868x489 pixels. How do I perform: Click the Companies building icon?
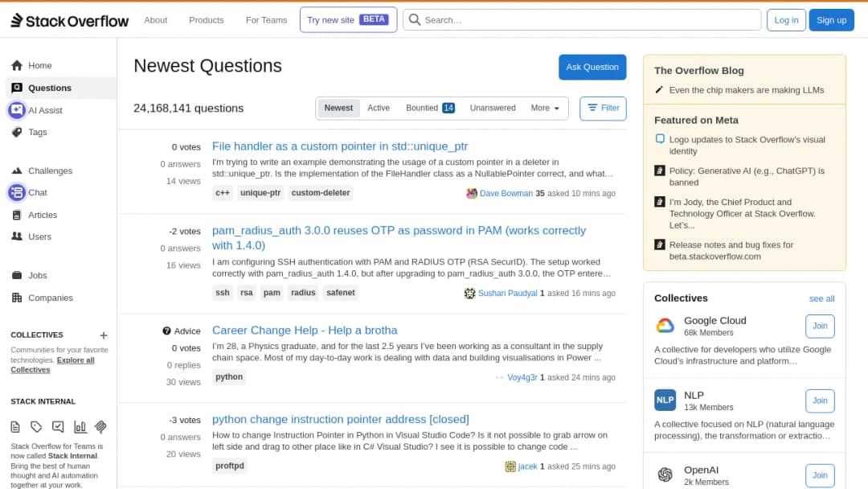tap(17, 298)
